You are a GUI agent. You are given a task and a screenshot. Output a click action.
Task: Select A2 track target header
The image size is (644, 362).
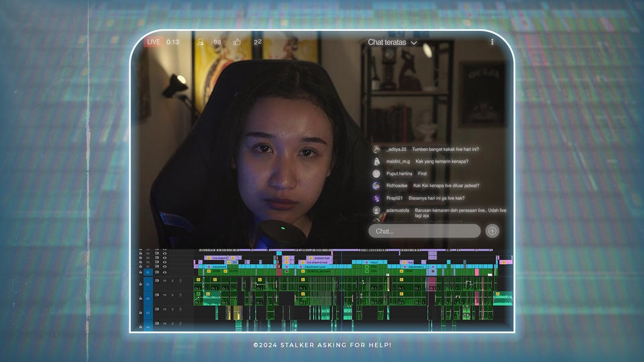point(148,298)
